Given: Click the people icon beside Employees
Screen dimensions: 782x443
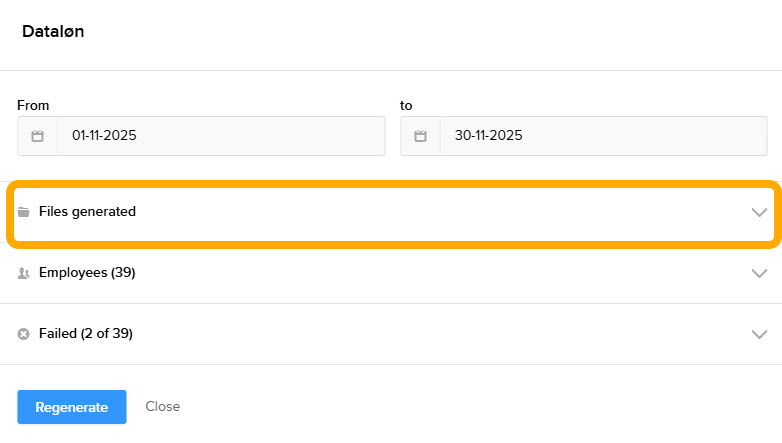Looking at the screenshot, I should pyautogui.click(x=24, y=273).
